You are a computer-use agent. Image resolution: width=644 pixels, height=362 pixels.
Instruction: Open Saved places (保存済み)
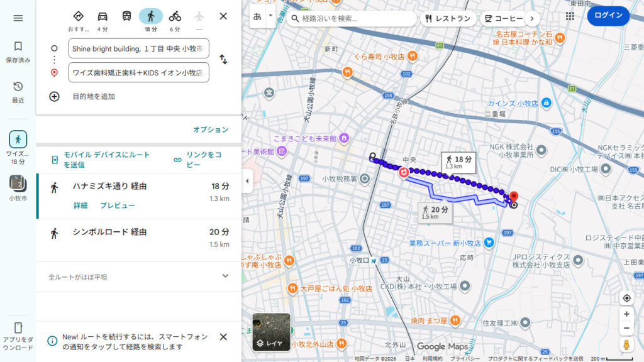pos(18,52)
